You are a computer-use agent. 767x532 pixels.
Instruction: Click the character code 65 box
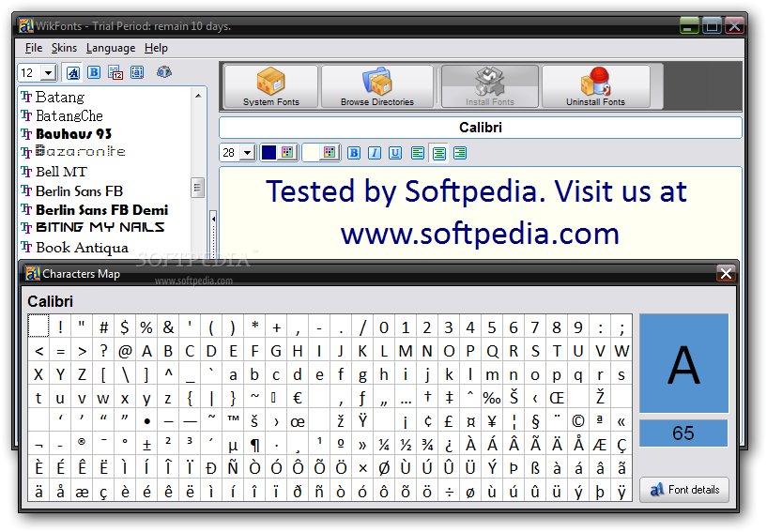pos(683,433)
